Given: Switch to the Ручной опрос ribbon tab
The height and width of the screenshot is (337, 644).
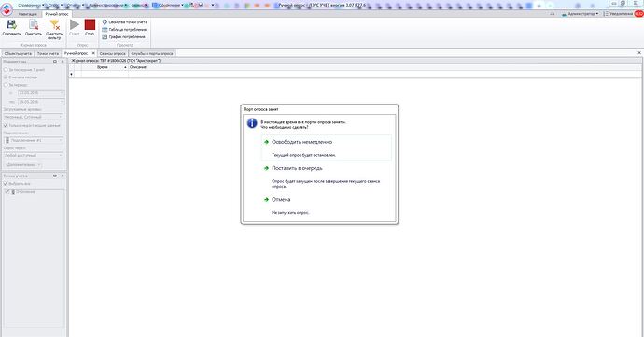Looking at the screenshot, I should point(57,14).
